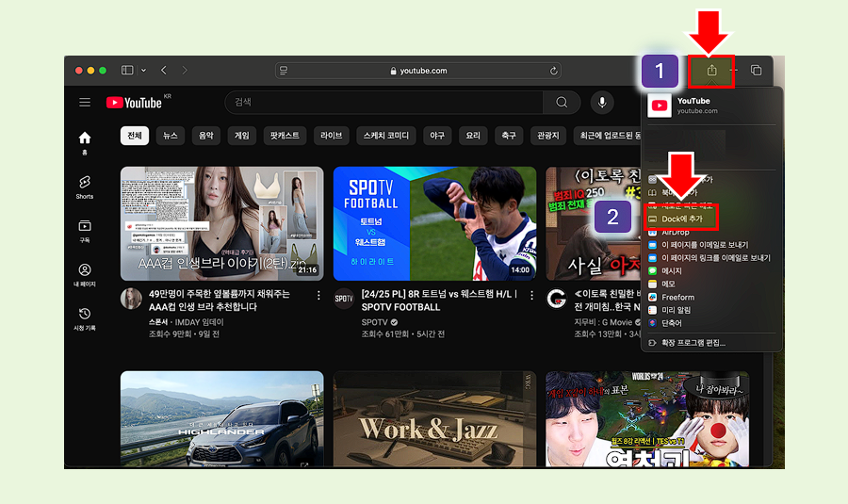Open 내 페이지 in the sidebar
The width and height of the screenshot is (848, 504).
(x=85, y=275)
